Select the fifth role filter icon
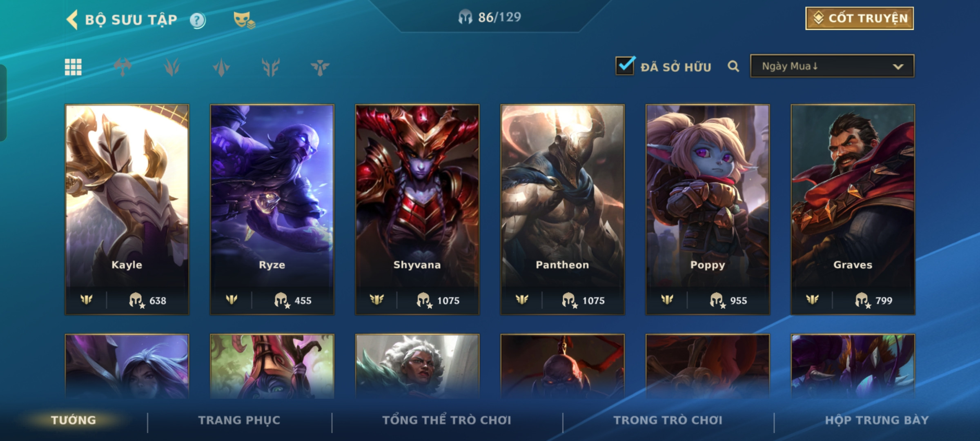 pos(320,67)
